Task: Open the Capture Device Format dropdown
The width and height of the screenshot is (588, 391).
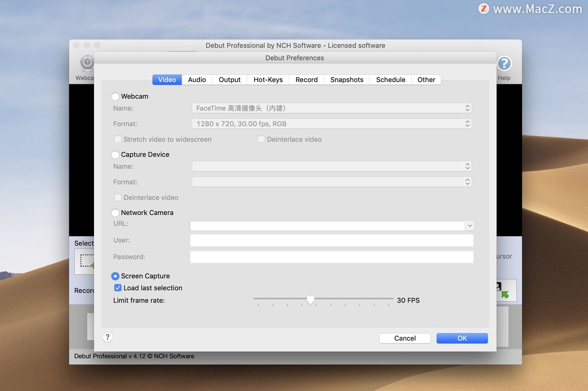Action: pos(332,182)
